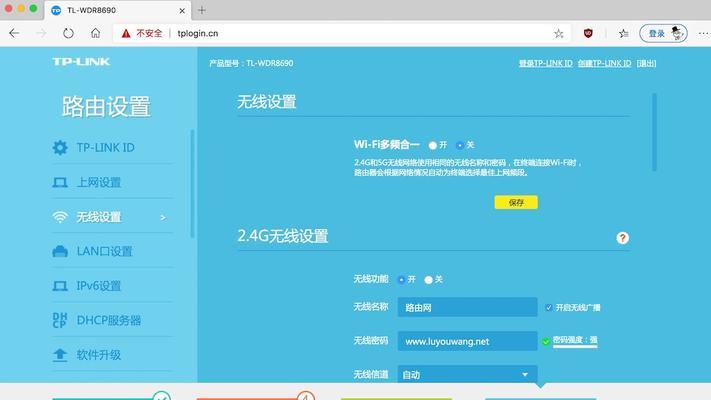Click the 无线名称 field containing 路由网
The height and width of the screenshot is (400, 711).
click(468, 307)
